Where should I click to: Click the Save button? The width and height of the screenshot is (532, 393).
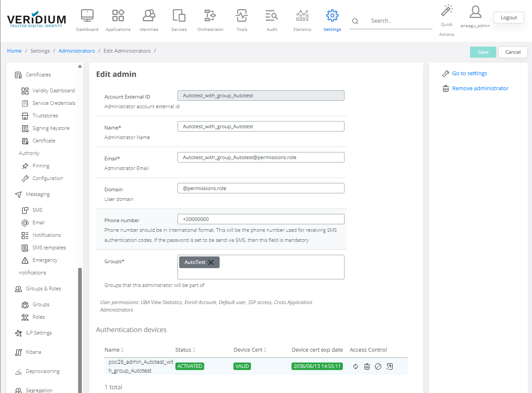[x=483, y=52]
